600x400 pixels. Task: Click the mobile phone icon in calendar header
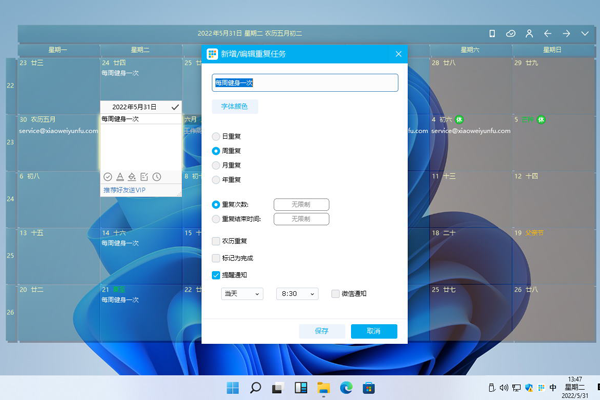pyautogui.click(x=492, y=34)
